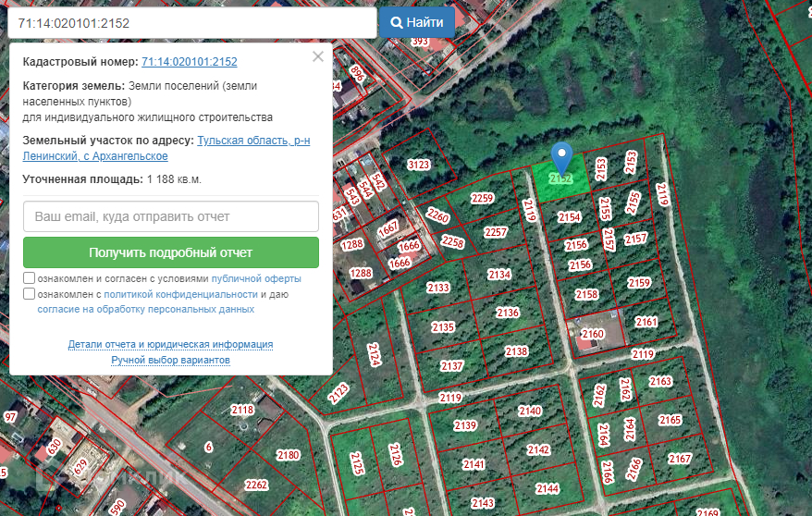The width and height of the screenshot is (812, 516).
Task: Select parcel label 2136 on map
Action: [508, 313]
